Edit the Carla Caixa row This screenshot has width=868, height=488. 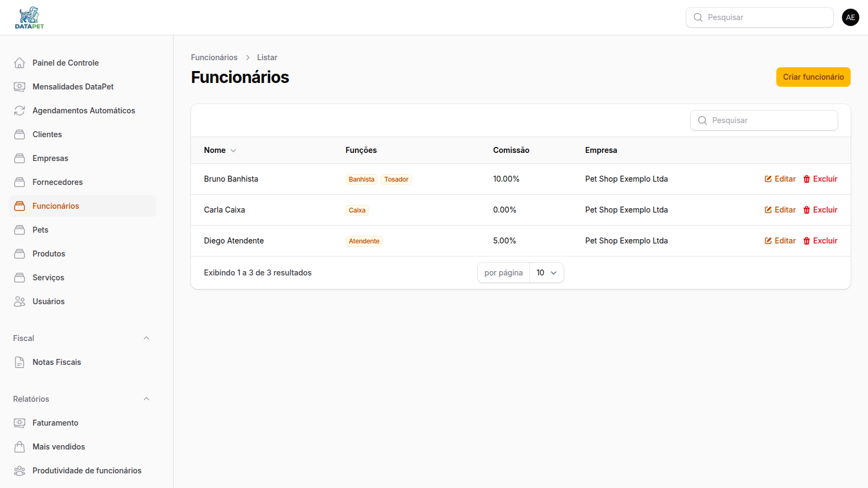780,210
